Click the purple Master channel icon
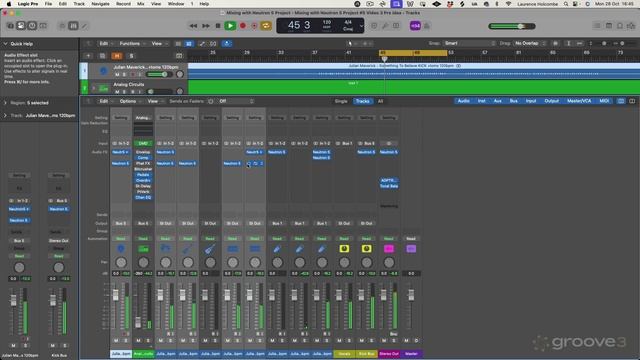Image resolution: width=640 pixels, height=360 pixels. tap(411, 249)
